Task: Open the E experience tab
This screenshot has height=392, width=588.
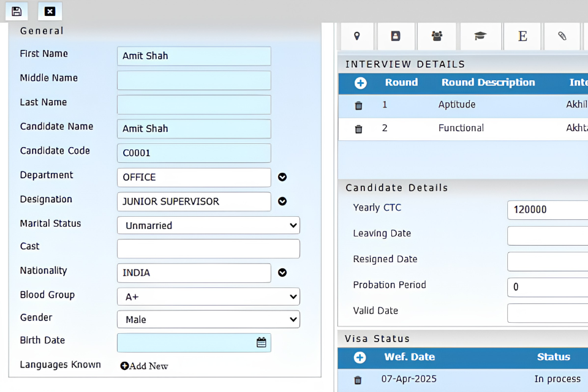Action: coord(522,36)
